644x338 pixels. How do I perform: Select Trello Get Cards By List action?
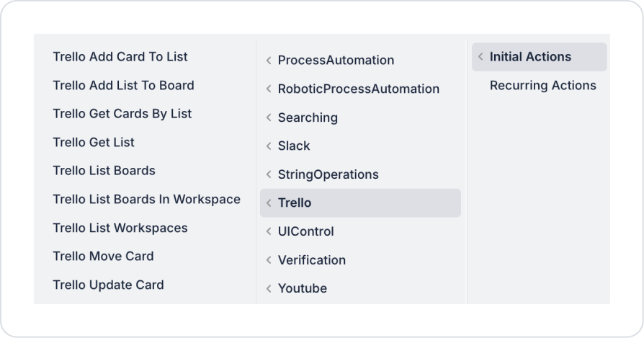122,114
